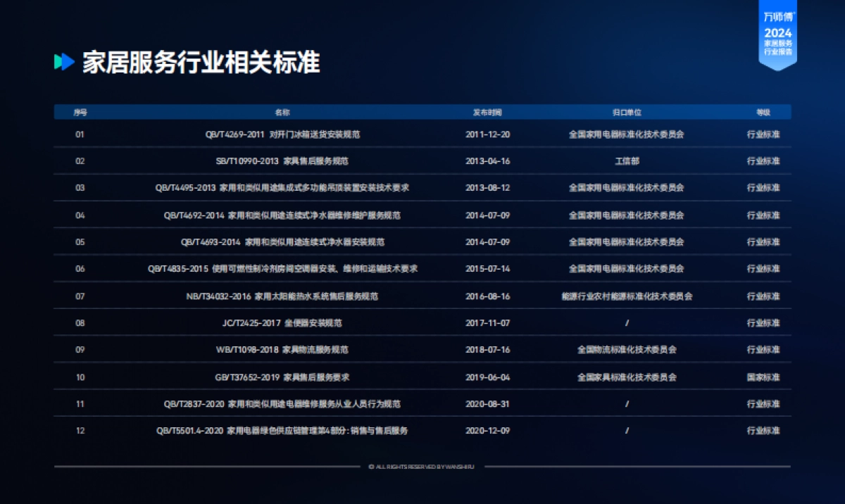Click the 发布时间 column header
This screenshot has height=504, width=845.
(x=487, y=112)
